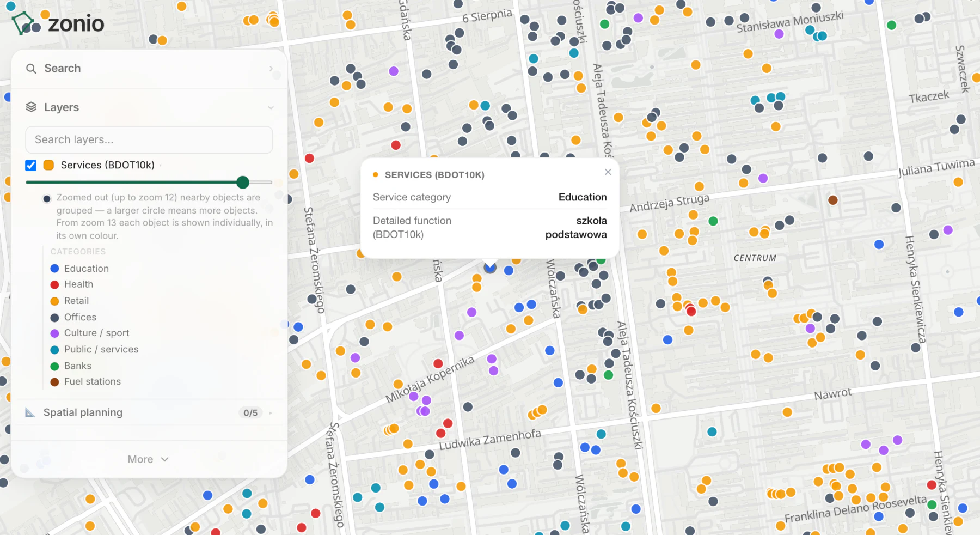Click the Search panel label
The height and width of the screenshot is (535, 980).
63,69
